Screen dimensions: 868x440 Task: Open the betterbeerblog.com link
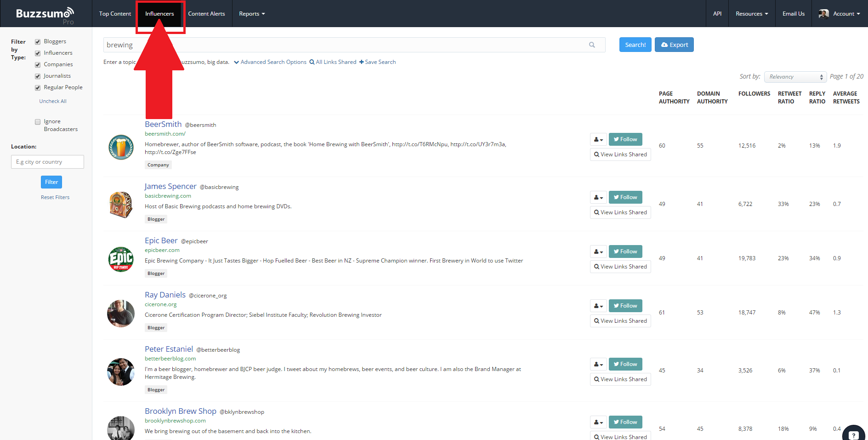tap(170, 359)
